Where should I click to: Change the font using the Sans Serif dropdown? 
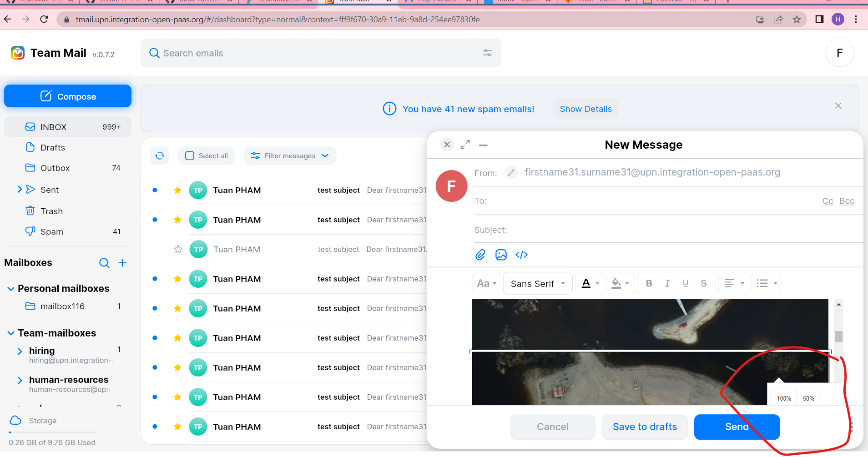[537, 283]
